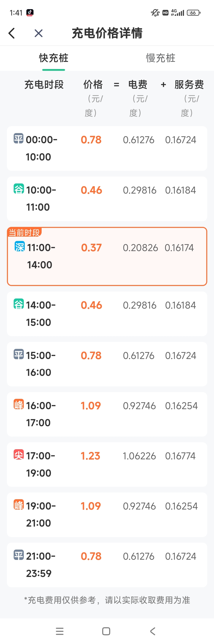
Task: Tap the 峰 icon for 19:00-21:00
Action: click(19, 505)
